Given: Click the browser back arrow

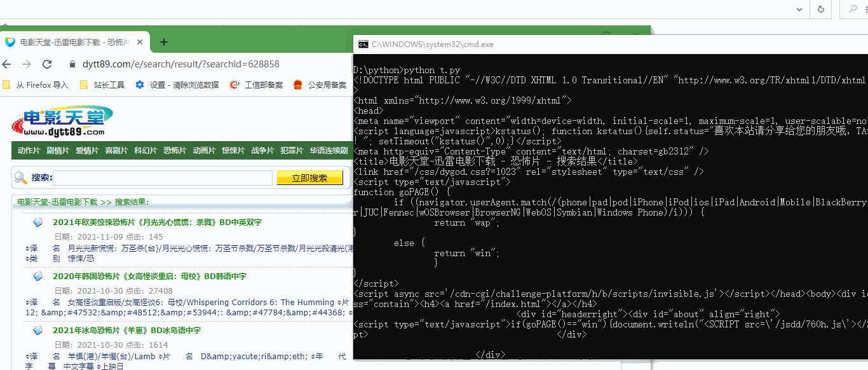Looking at the screenshot, I should click(x=7, y=64).
